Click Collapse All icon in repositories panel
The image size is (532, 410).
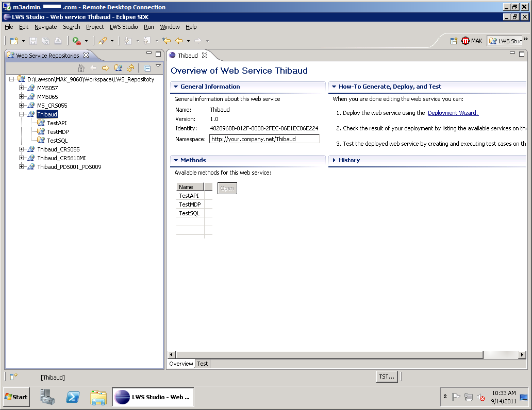click(147, 68)
